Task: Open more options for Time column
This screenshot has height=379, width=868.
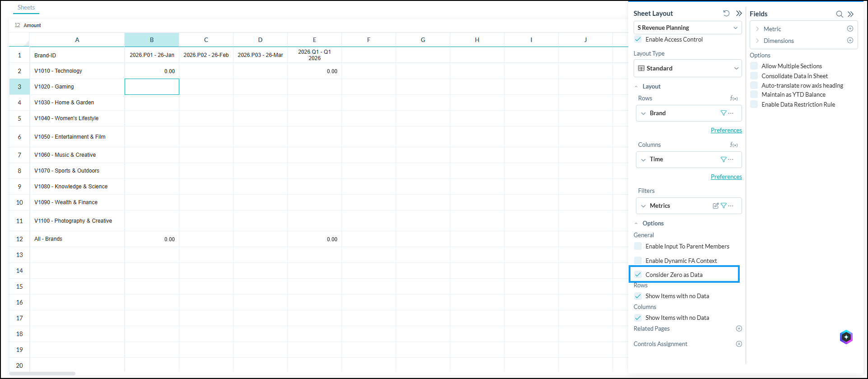Action: point(731,159)
